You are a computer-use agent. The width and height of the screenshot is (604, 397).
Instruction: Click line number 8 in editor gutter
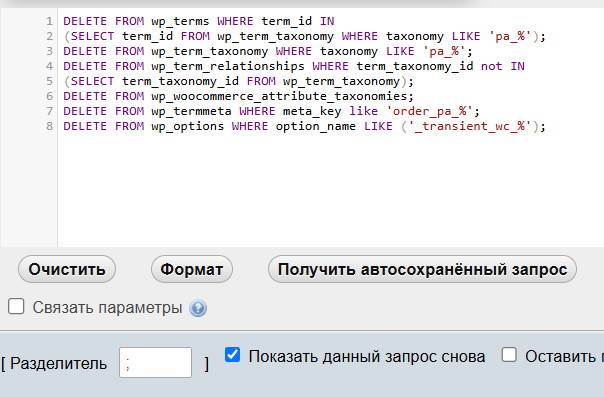coord(49,126)
